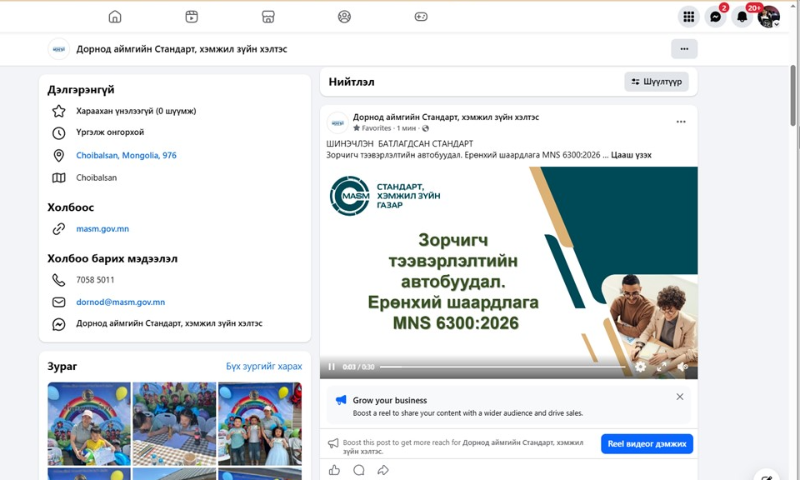
Task: Go to Facebook Home icon
Action: click(115, 17)
